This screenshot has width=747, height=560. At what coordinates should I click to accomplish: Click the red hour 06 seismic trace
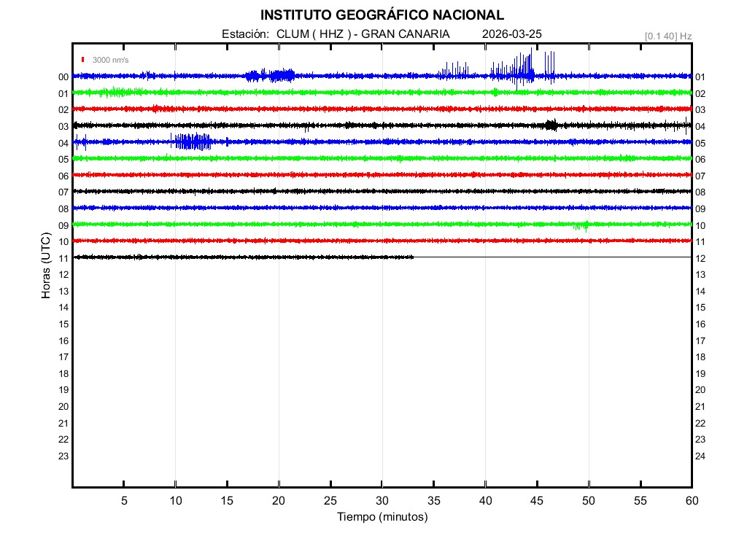(x=382, y=174)
